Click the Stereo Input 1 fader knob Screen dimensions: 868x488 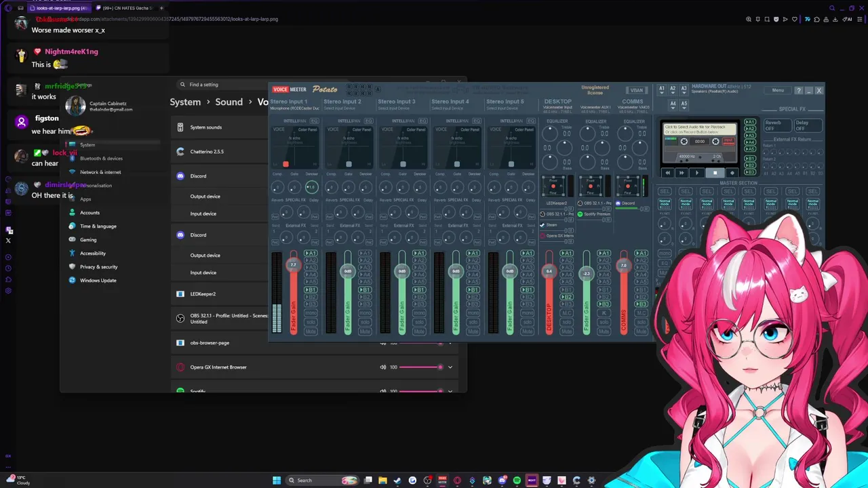(293, 264)
